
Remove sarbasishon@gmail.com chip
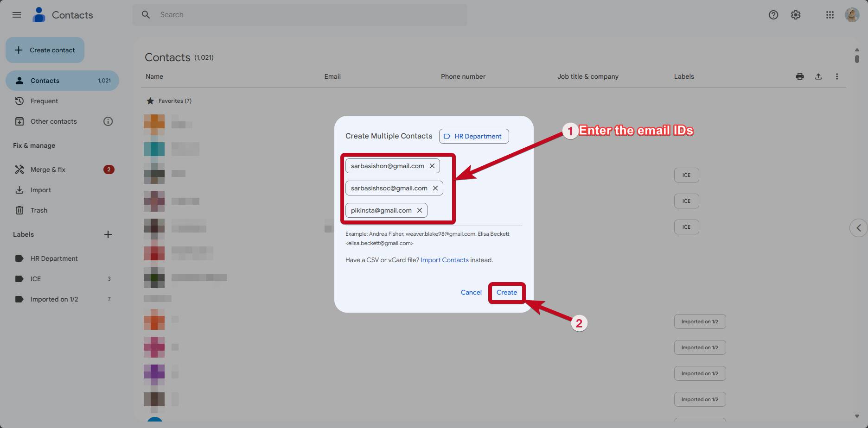click(432, 166)
